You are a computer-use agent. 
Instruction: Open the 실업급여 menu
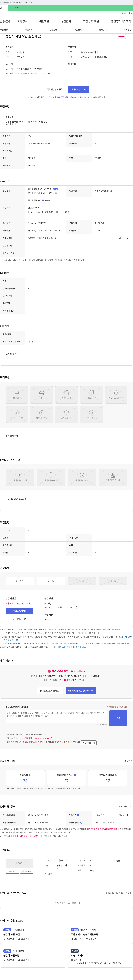point(66,21)
